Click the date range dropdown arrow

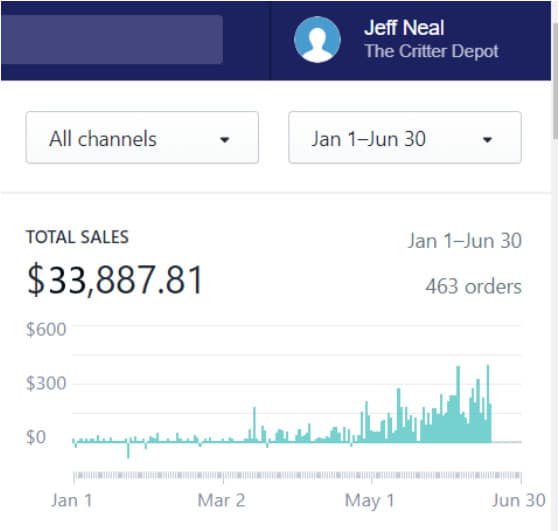[x=487, y=139]
